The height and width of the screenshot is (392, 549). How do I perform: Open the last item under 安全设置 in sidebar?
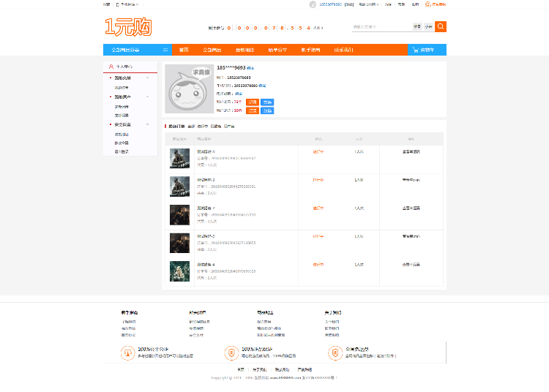coord(122,152)
